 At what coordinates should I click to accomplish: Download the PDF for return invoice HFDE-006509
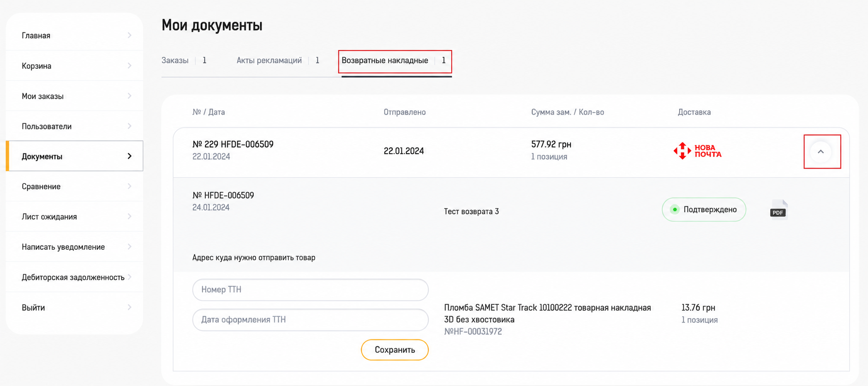click(x=778, y=209)
